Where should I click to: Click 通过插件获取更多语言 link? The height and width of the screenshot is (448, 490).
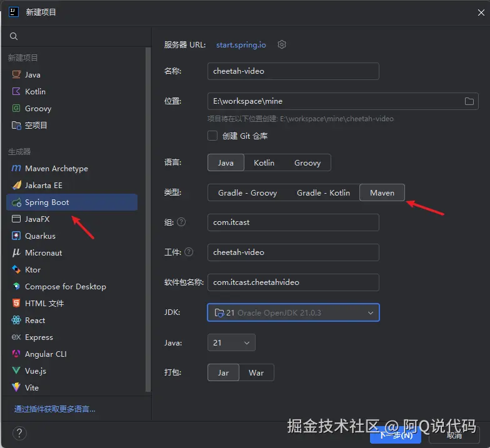pos(55,409)
